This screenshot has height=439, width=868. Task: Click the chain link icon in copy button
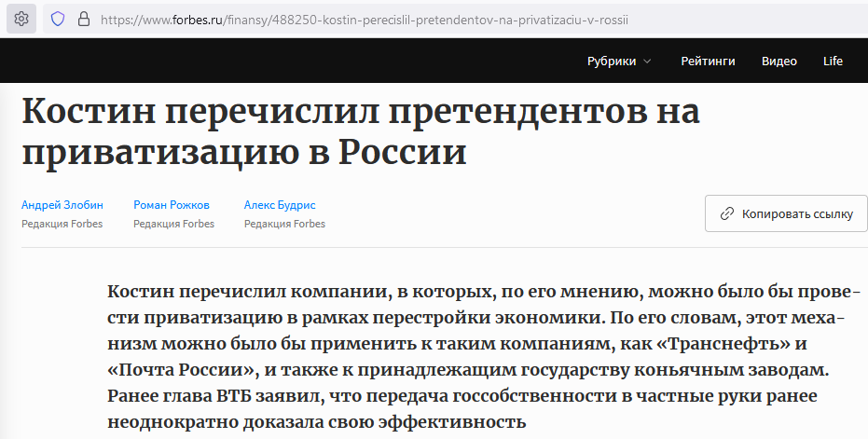point(726,213)
